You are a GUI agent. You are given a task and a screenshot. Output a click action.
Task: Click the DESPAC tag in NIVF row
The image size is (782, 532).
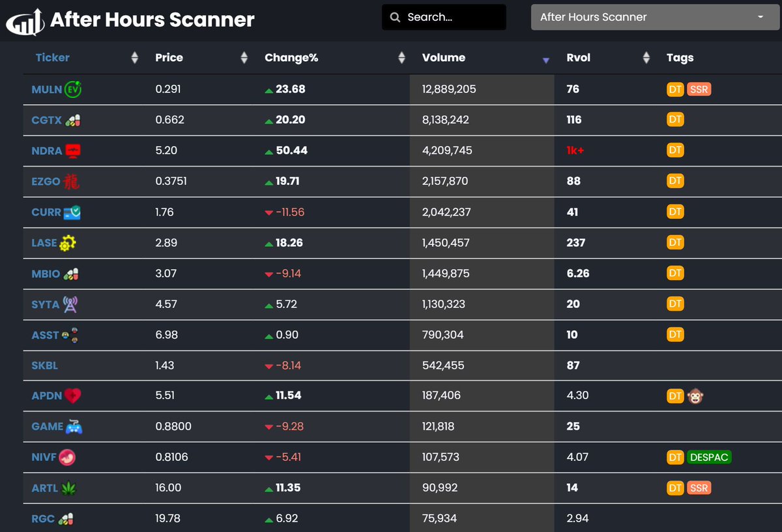[709, 457]
